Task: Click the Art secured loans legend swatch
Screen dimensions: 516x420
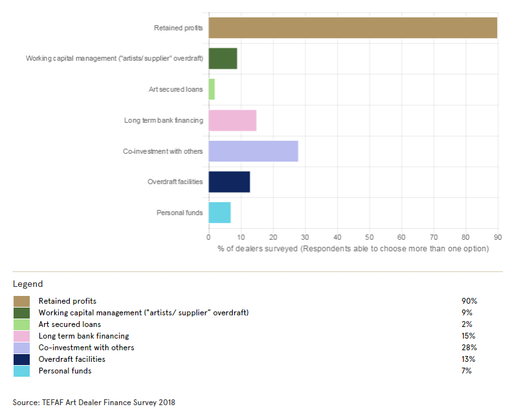Action: click(x=21, y=324)
